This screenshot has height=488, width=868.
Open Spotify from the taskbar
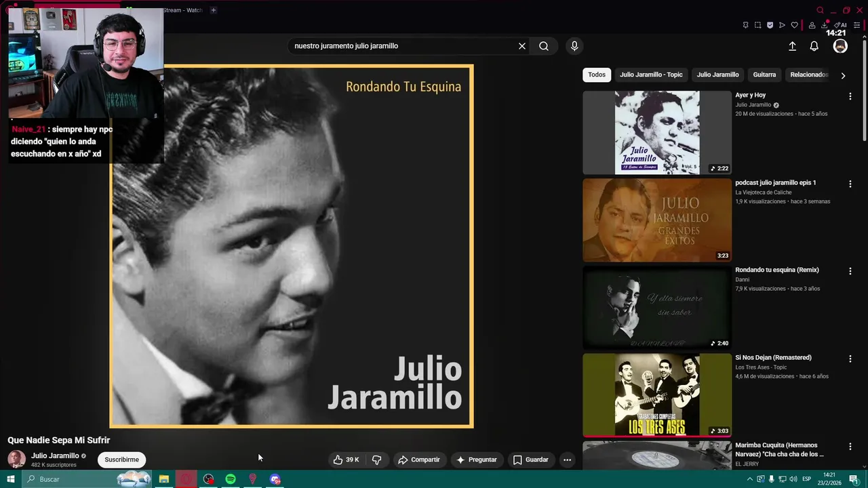(231, 479)
